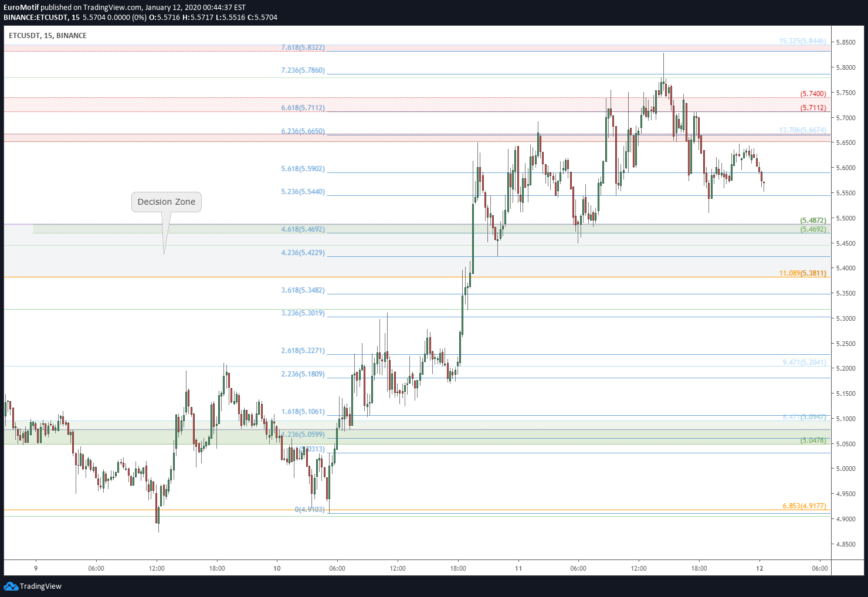This screenshot has height=597, width=868.
Task: Select the 6.618(5.7112) Fibonacci label
Action: click(x=303, y=108)
